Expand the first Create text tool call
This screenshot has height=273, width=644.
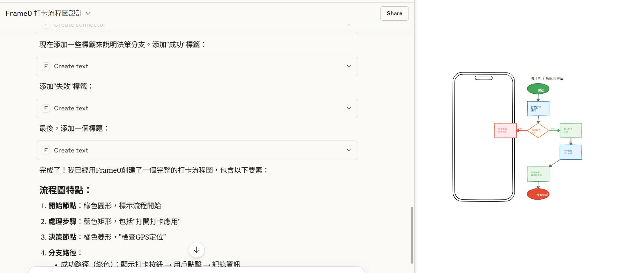pos(197,66)
